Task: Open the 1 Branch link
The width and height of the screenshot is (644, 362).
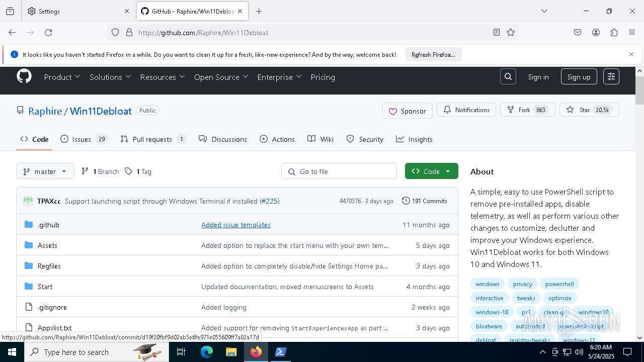Action: point(100,171)
